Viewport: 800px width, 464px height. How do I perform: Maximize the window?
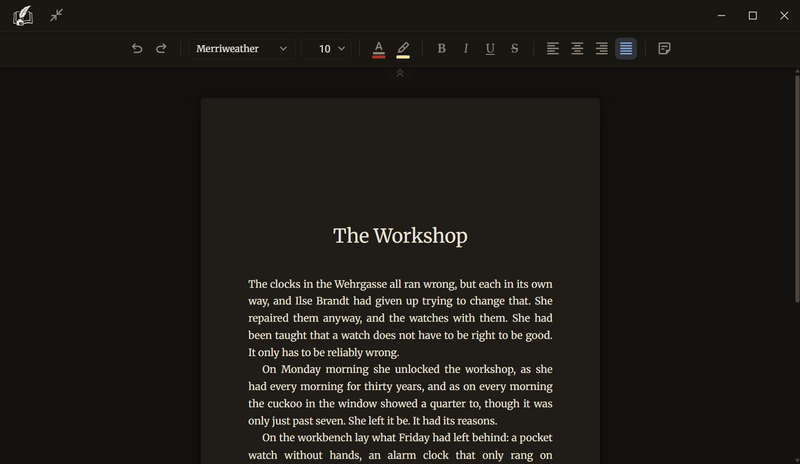[x=753, y=16]
